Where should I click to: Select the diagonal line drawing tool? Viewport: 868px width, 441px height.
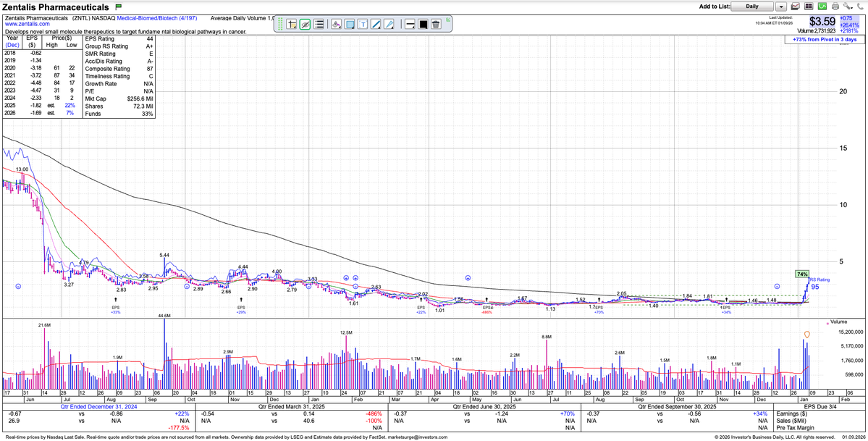pyautogui.click(x=376, y=24)
